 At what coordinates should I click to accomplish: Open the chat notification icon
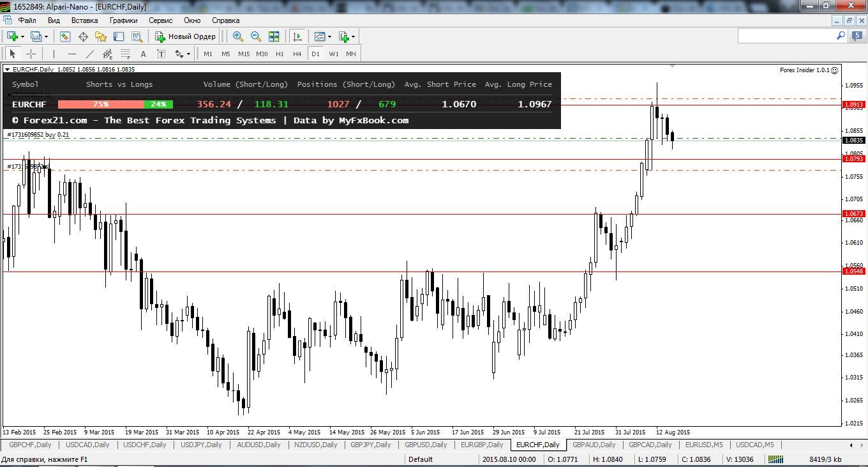(x=857, y=36)
